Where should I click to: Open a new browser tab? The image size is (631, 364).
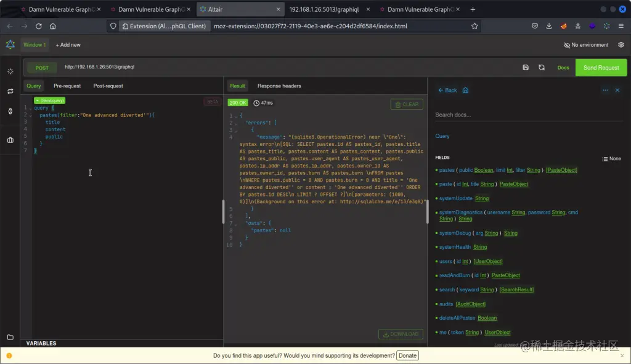point(473,9)
